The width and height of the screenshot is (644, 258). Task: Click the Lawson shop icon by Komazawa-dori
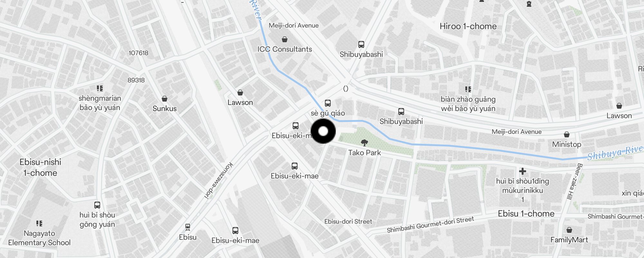240,93
